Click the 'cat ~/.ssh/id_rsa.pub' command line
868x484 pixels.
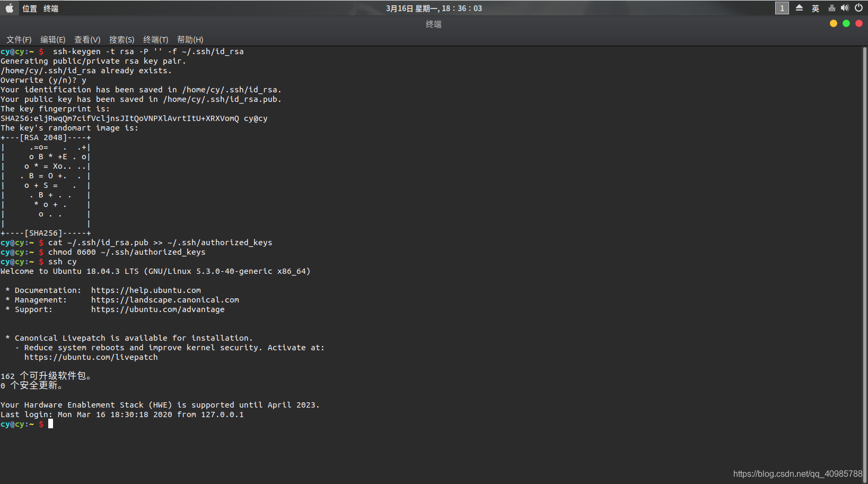pos(160,243)
